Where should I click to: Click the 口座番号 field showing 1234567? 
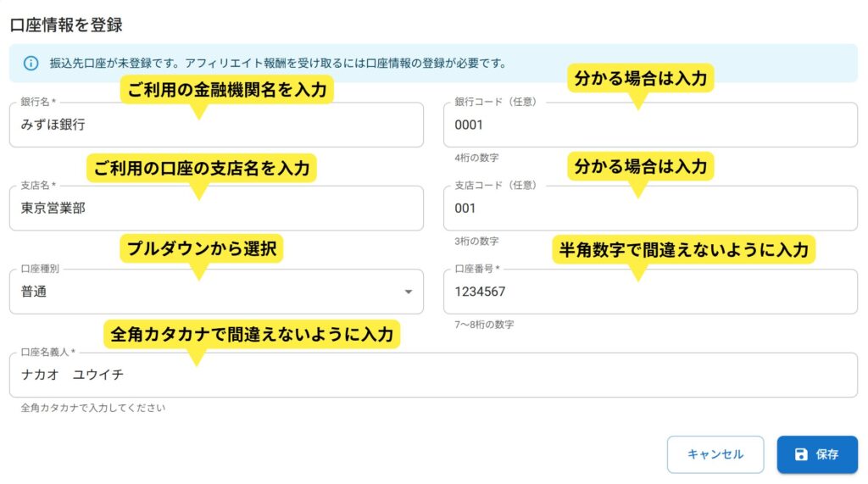tap(649, 292)
